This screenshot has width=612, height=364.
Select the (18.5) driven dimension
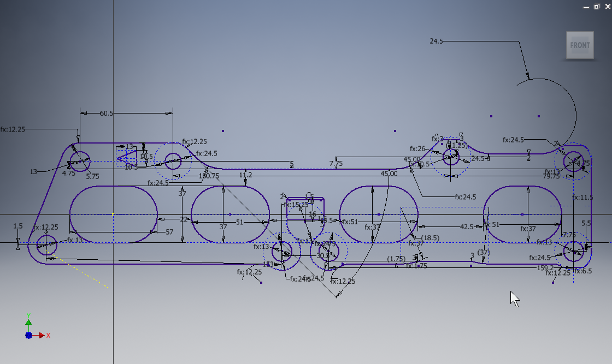pyautogui.click(x=430, y=238)
